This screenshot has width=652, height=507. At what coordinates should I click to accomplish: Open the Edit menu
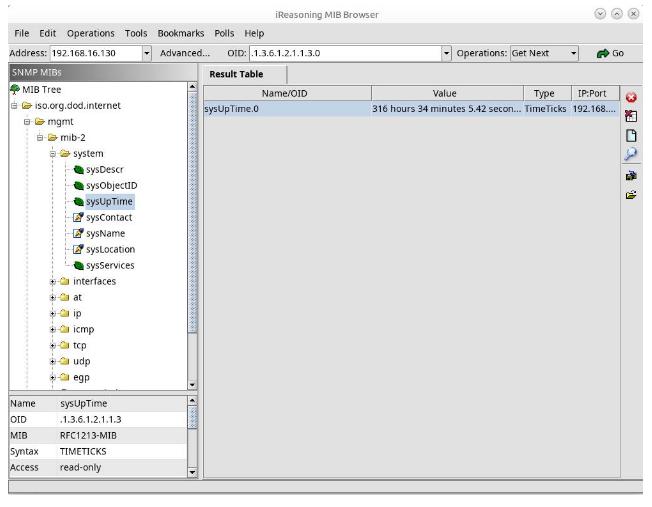[47, 33]
